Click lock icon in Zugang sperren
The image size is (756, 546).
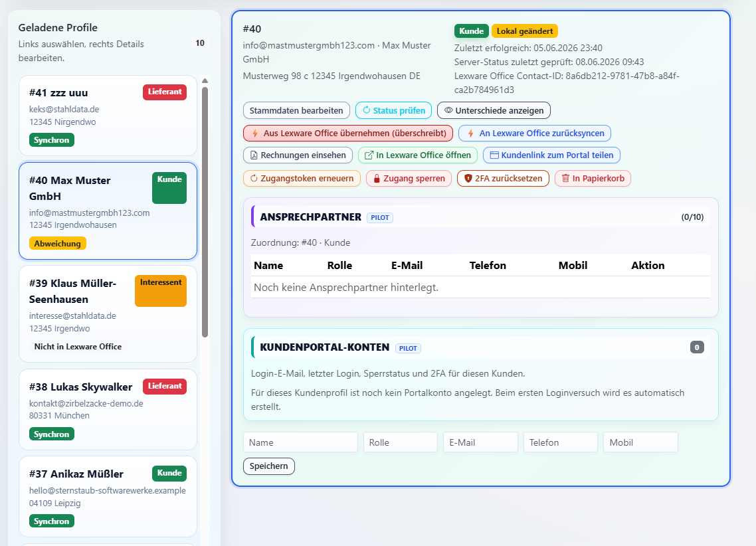coord(377,178)
